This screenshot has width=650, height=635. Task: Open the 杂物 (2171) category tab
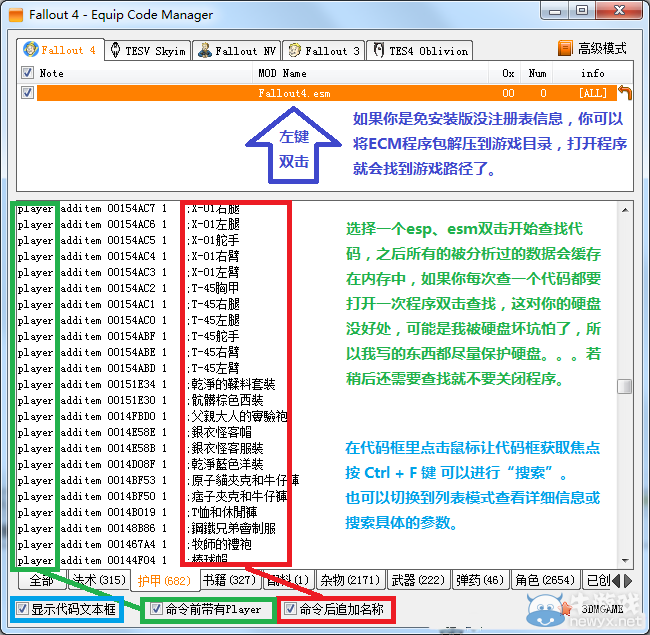tap(351, 580)
